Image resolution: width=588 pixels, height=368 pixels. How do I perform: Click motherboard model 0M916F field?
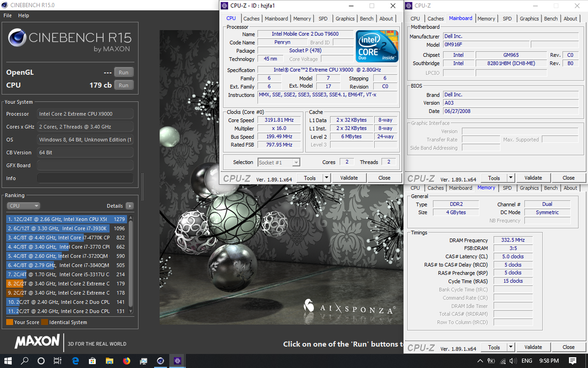point(486,45)
